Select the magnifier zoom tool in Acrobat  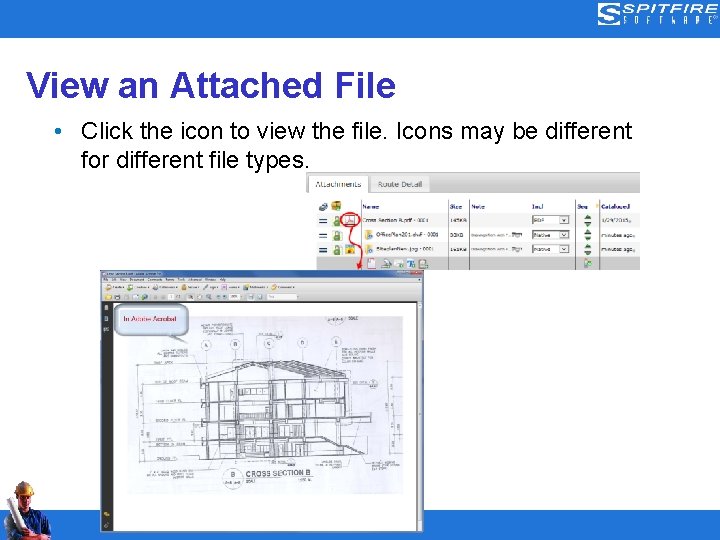click(x=208, y=297)
